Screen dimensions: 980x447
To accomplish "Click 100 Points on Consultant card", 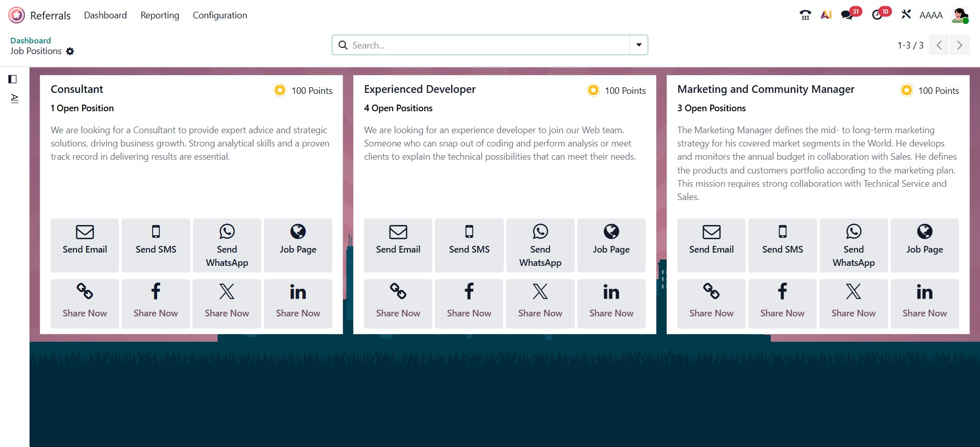I will coord(312,91).
